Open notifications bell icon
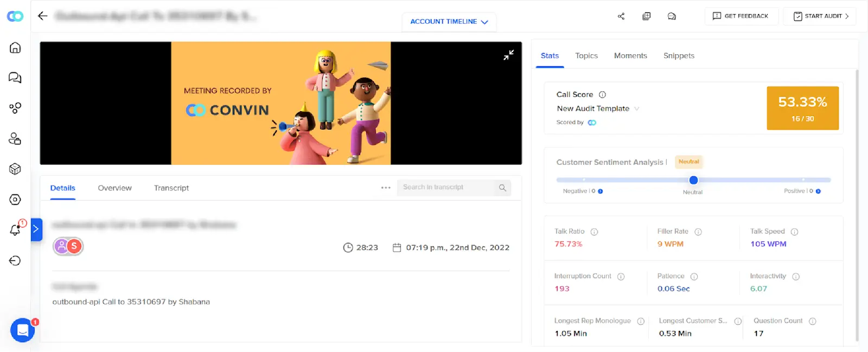 click(x=16, y=229)
